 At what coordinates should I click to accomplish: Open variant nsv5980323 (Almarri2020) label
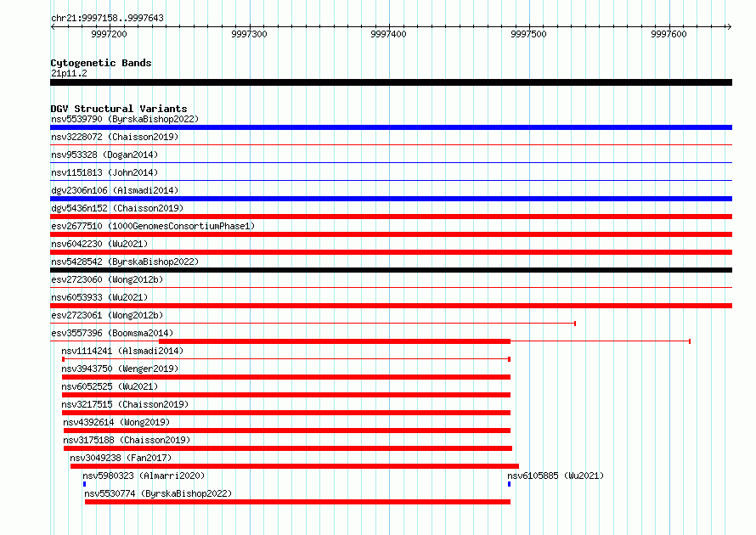[x=144, y=476]
